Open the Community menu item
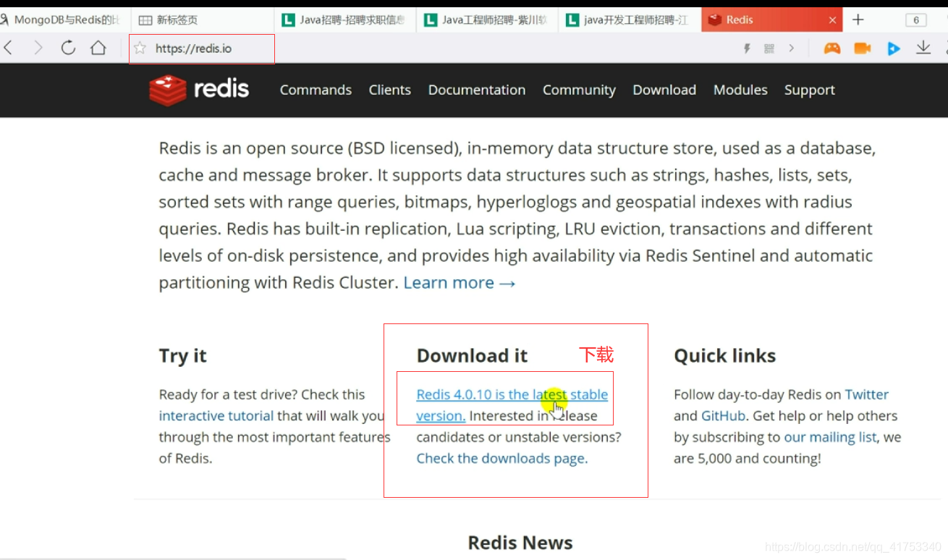 tap(579, 90)
